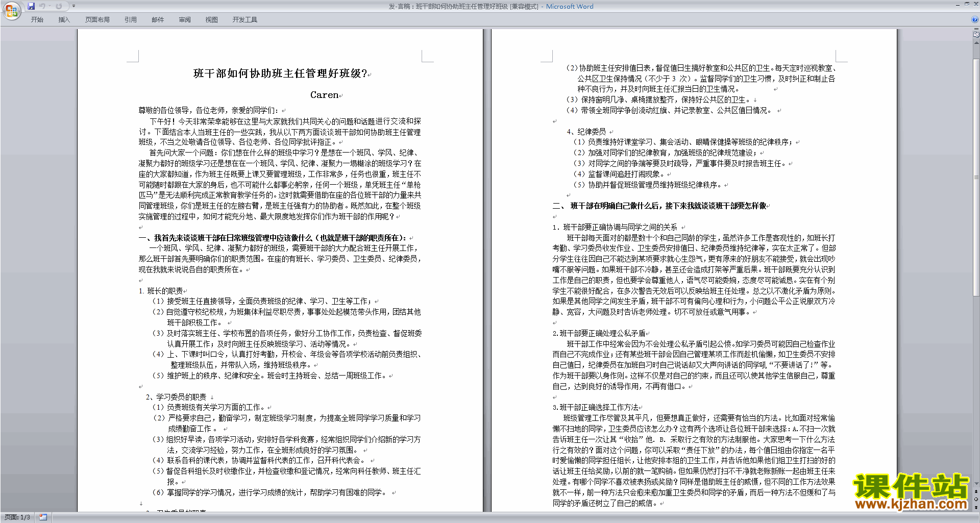This screenshot has width=980, height=523.
Task: Switch to the 审阅 tab
Action: pyautogui.click(x=185, y=20)
